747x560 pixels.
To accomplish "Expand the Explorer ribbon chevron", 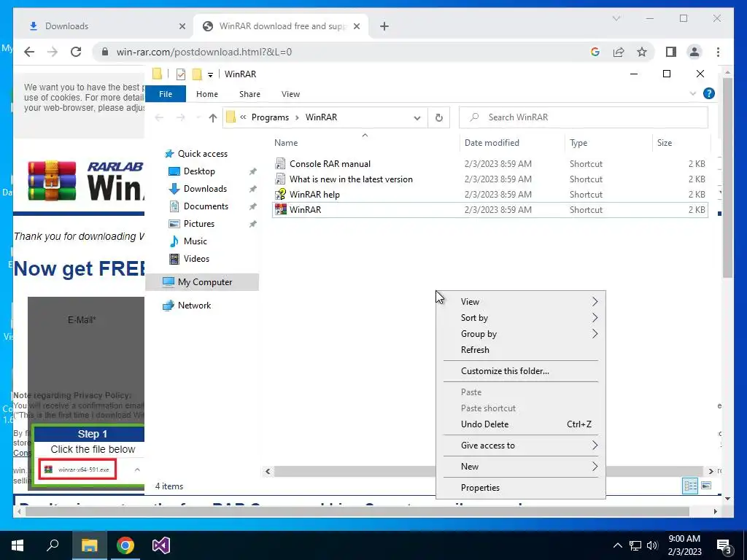I will click(x=693, y=94).
